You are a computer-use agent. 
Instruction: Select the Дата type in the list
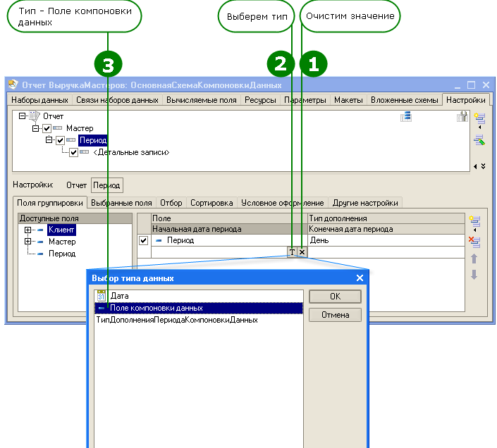click(199, 296)
